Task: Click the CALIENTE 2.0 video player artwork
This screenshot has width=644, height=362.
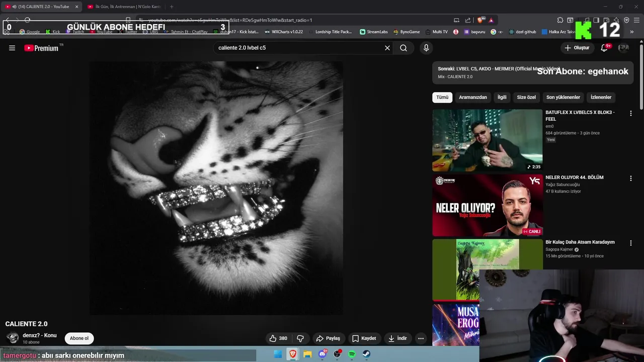Action: point(216,188)
